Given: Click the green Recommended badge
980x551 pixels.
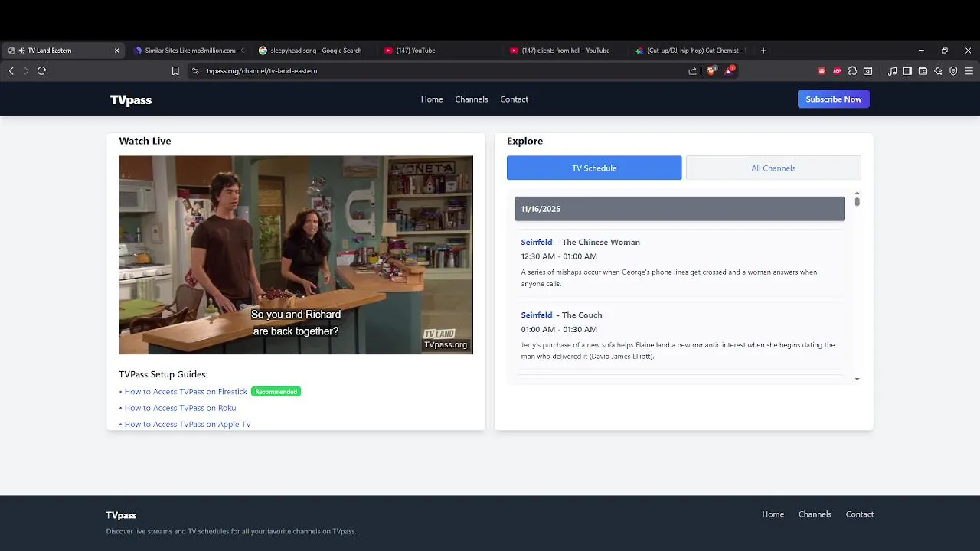Looking at the screenshot, I should pyautogui.click(x=276, y=392).
